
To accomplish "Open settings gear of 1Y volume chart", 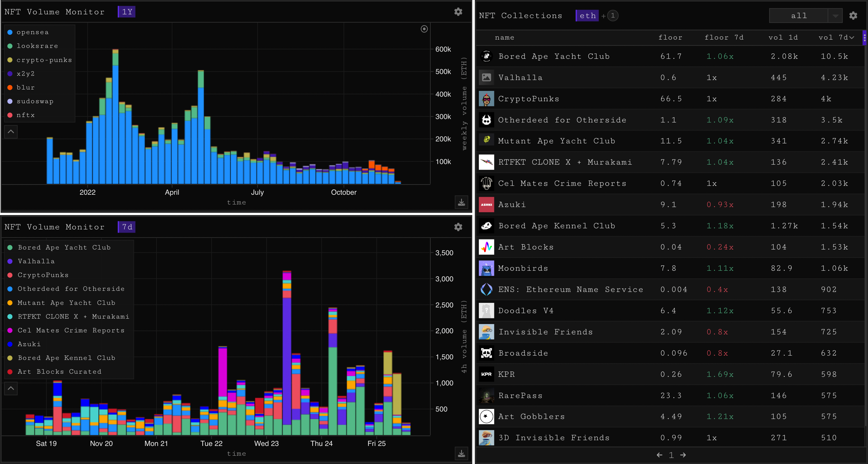I will tap(458, 12).
